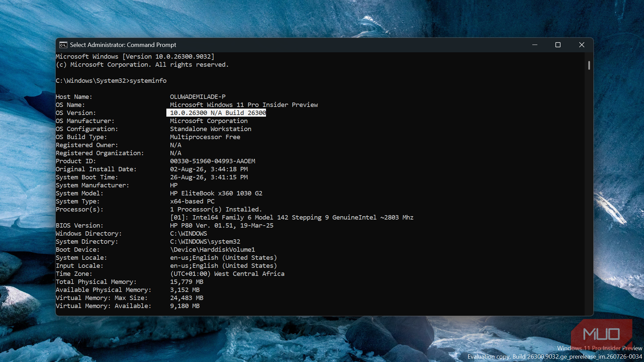Click the 'Microsoft Windows [Version 10.0.26300.9032]' line
Viewport: 644px width, 362px height.
(x=135, y=57)
